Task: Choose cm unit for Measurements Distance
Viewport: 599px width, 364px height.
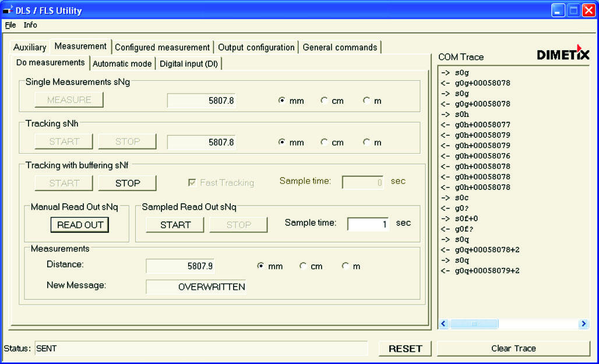Action: click(x=303, y=266)
